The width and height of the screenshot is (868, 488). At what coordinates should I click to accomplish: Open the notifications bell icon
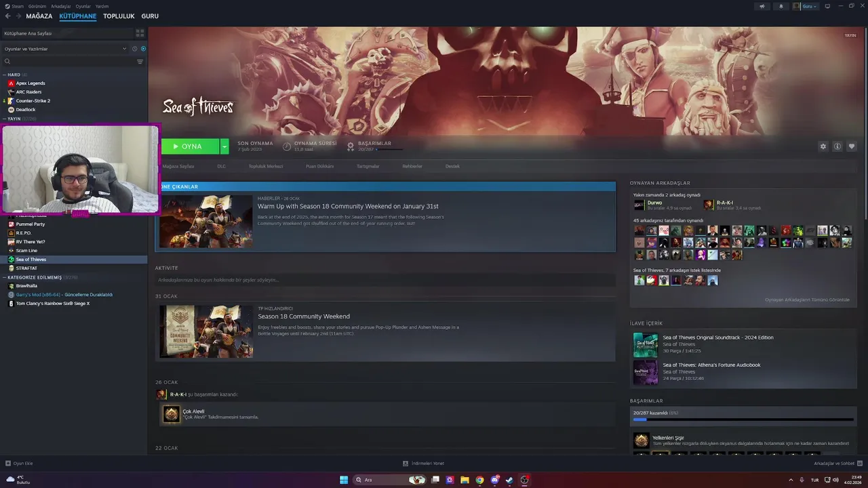[781, 6]
